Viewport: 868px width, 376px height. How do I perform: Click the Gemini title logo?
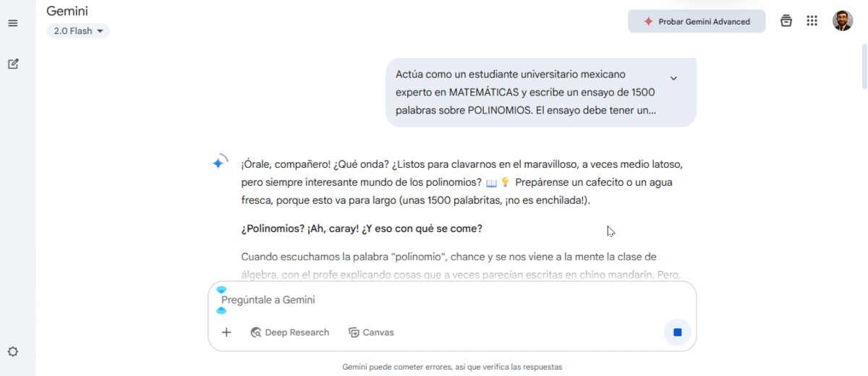67,11
